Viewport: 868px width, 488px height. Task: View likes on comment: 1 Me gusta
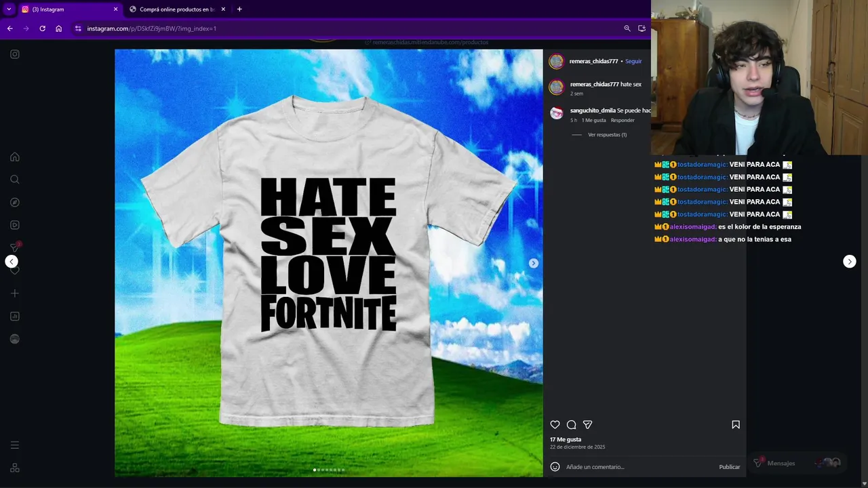[x=593, y=121]
